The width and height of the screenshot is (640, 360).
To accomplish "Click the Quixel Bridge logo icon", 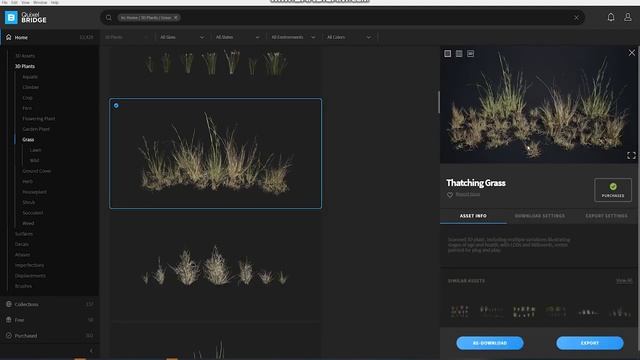I will [x=11, y=18].
